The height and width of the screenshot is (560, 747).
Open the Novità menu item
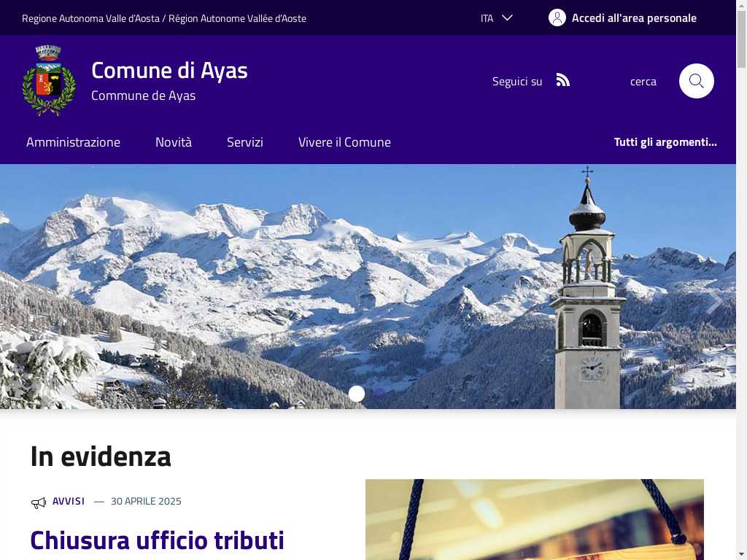[174, 142]
